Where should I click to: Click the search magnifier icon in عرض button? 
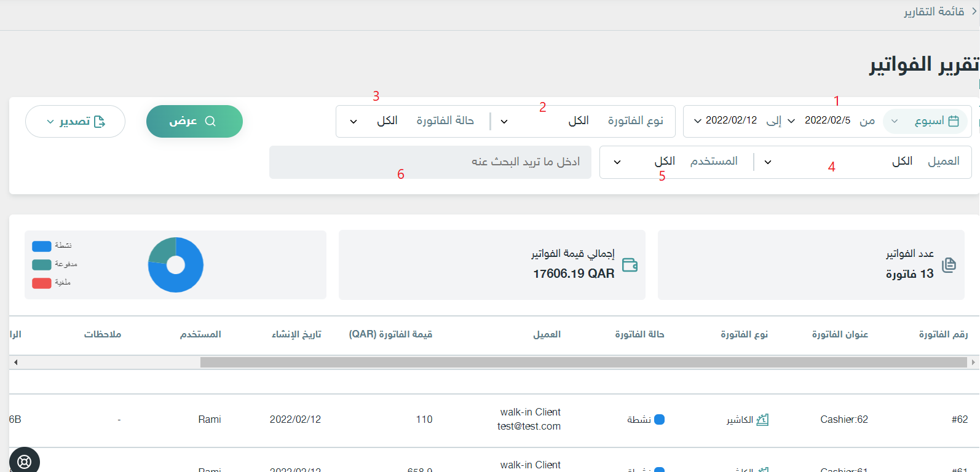pos(210,121)
